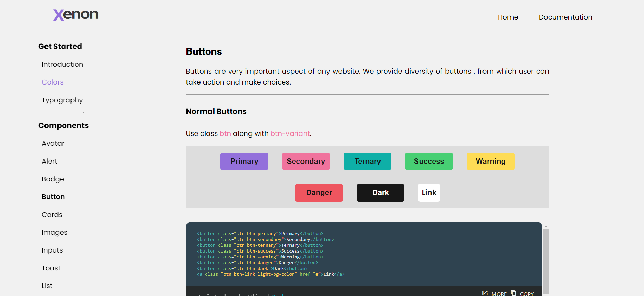Click the pink Secondary button

click(x=306, y=161)
